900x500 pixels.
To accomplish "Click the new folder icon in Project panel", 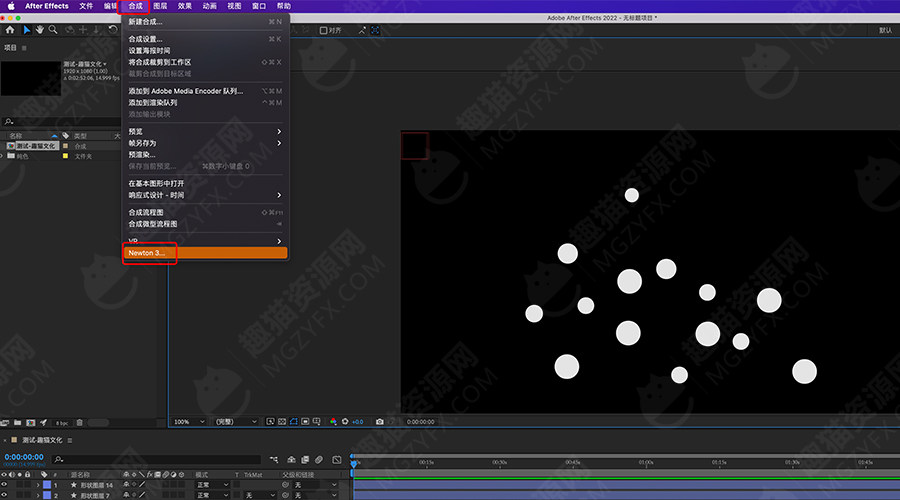I will [x=18, y=423].
